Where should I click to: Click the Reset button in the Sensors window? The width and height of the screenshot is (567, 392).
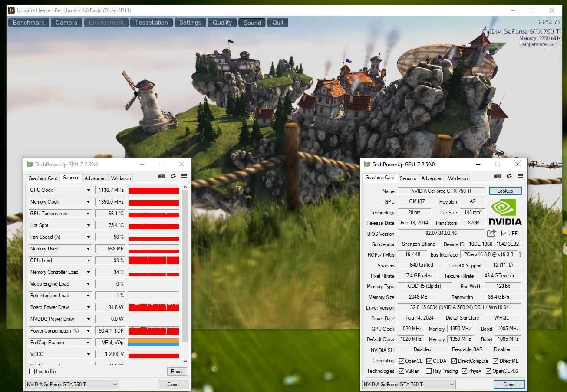pos(177,372)
